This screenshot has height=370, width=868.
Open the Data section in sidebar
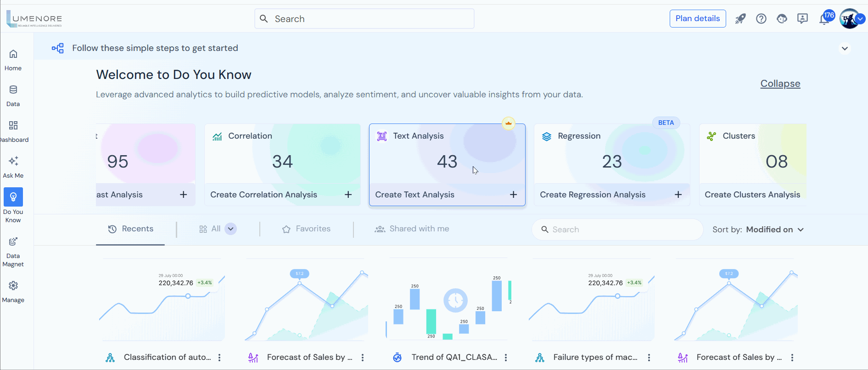(13, 95)
